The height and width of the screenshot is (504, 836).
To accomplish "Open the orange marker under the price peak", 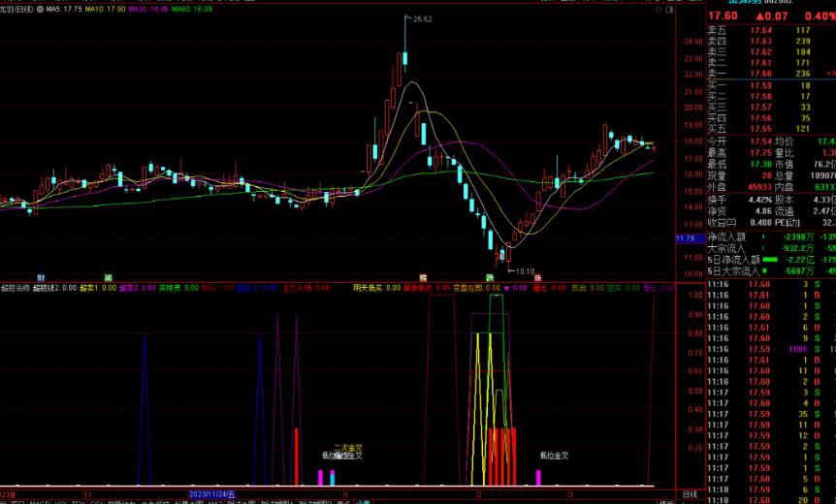I will click(423, 277).
